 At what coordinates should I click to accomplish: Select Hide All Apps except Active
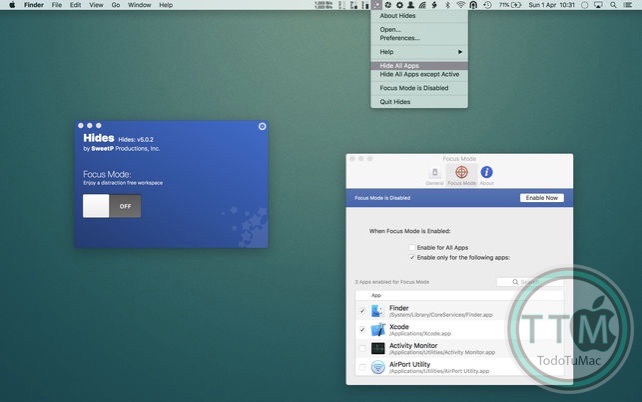point(419,75)
